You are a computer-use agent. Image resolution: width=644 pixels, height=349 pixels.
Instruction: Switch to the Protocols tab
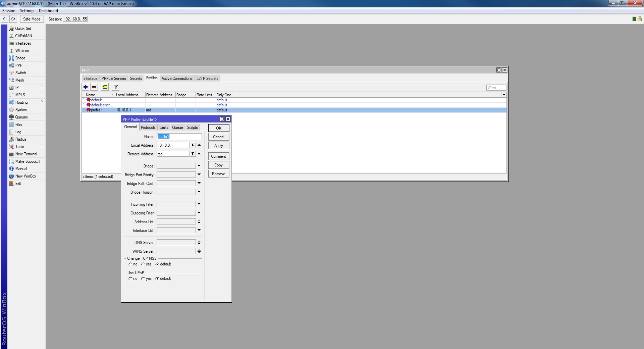point(148,128)
